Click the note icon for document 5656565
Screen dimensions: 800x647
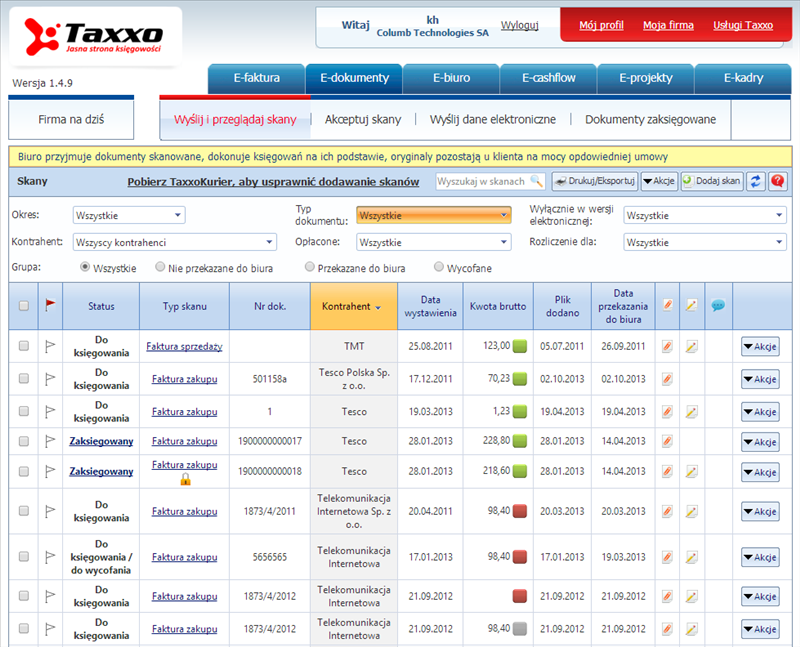[x=691, y=557]
